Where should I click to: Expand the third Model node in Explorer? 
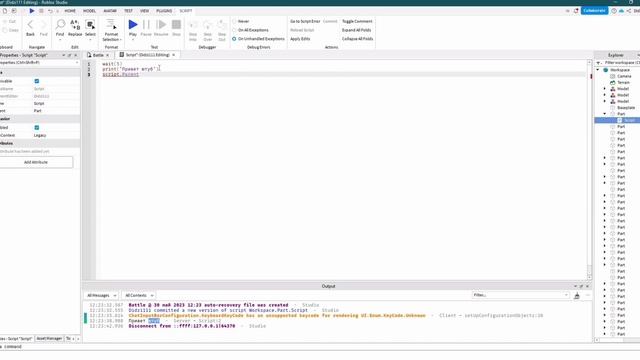(605, 101)
